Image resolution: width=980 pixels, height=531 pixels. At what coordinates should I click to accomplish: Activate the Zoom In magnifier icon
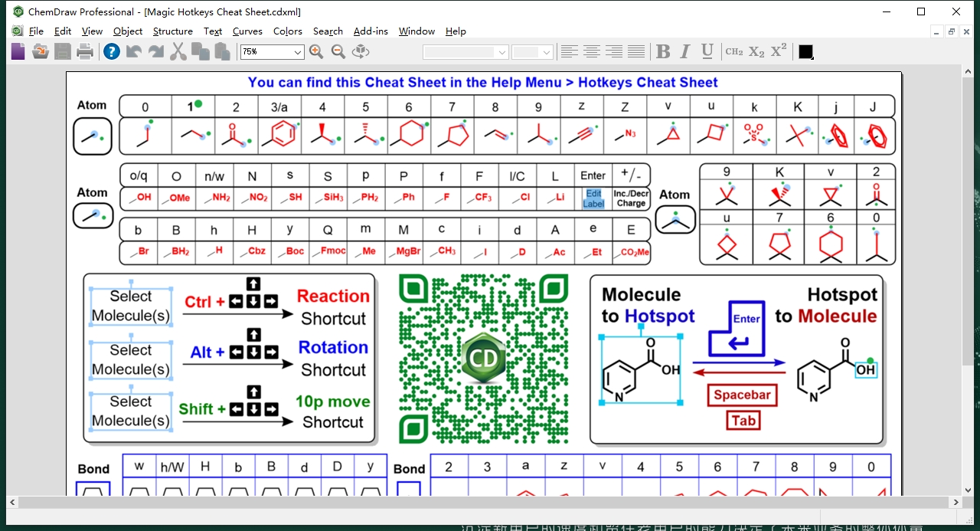pos(316,51)
